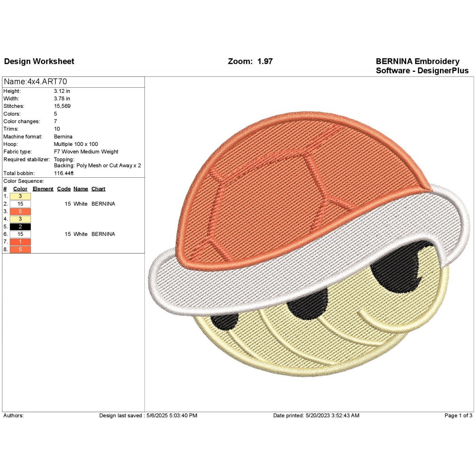Click the 'Zoom: 1.97' text

pos(250,61)
